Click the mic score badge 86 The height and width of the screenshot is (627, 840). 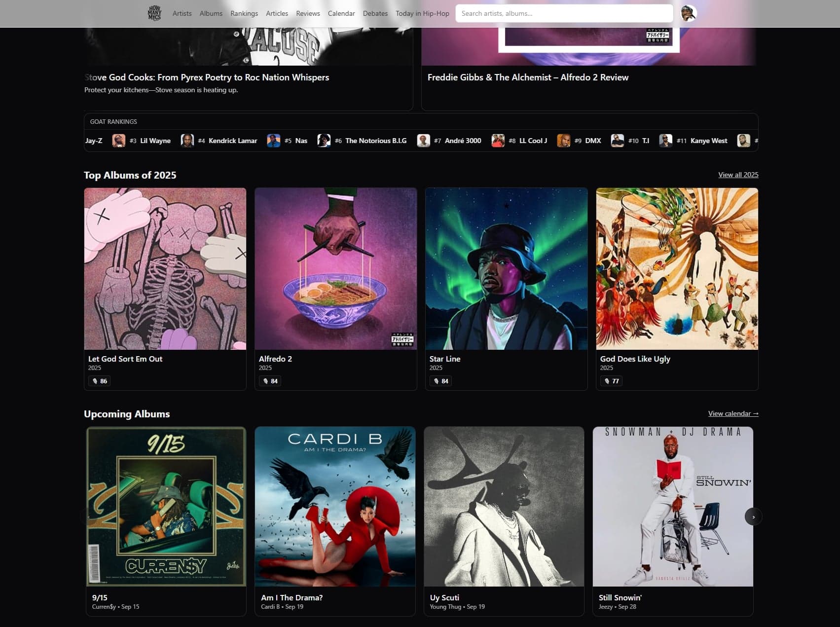[99, 381]
